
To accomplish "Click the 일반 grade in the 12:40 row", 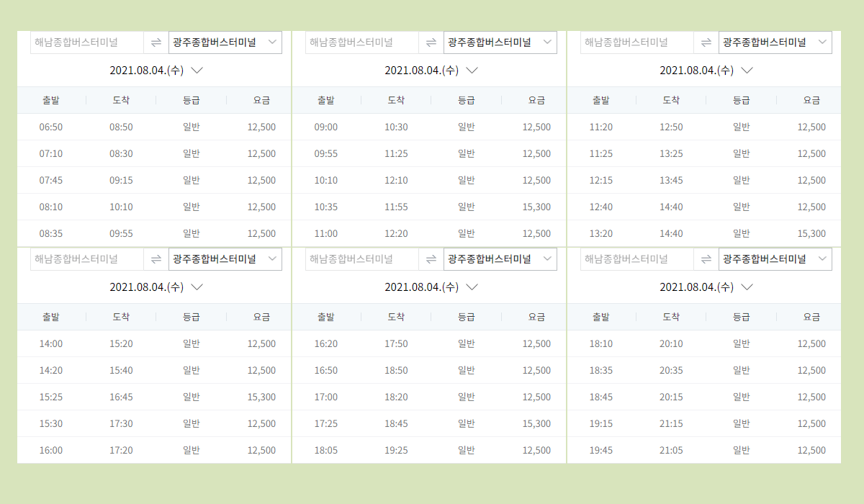I will click(x=742, y=207).
